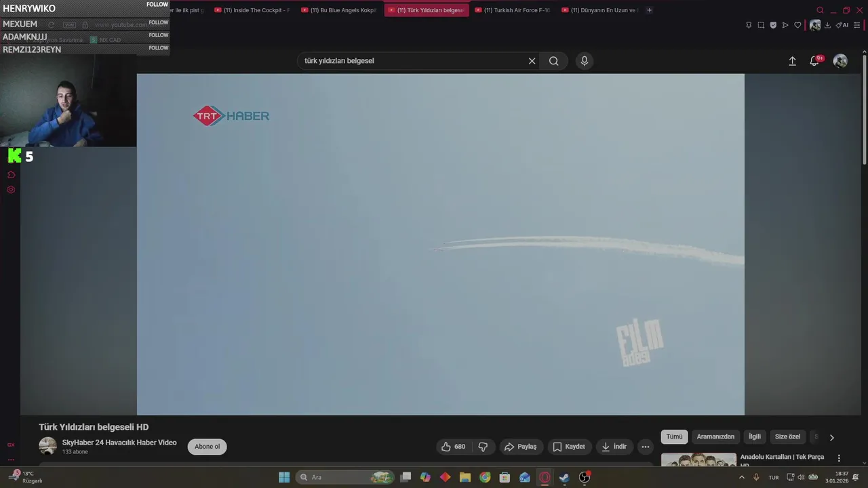Image resolution: width=868 pixels, height=488 pixels.
Task: Save the video with Kaydet
Action: tap(569, 447)
